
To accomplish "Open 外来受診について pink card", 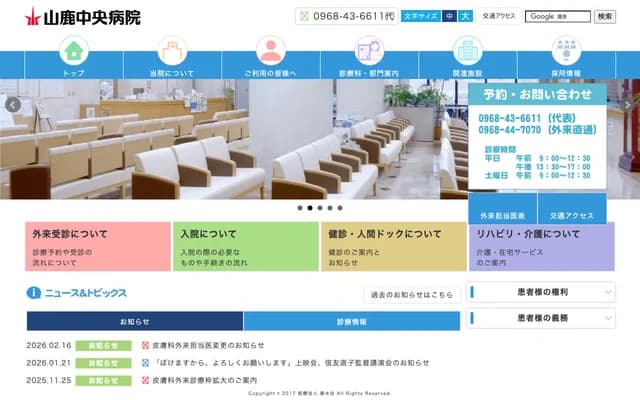I will pyautogui.click(x=98, y=247).
